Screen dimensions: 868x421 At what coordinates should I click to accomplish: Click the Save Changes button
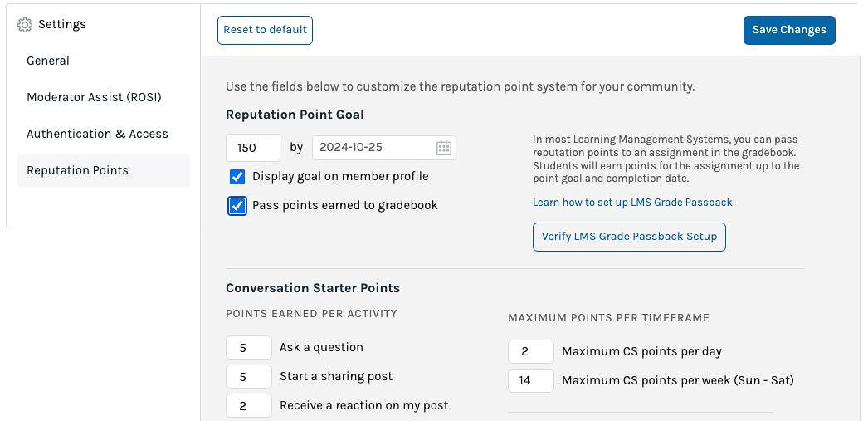tap(789, 30)
